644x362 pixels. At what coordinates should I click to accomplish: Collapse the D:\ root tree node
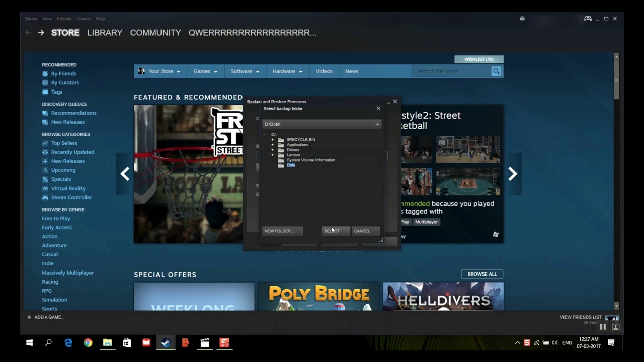264,135
